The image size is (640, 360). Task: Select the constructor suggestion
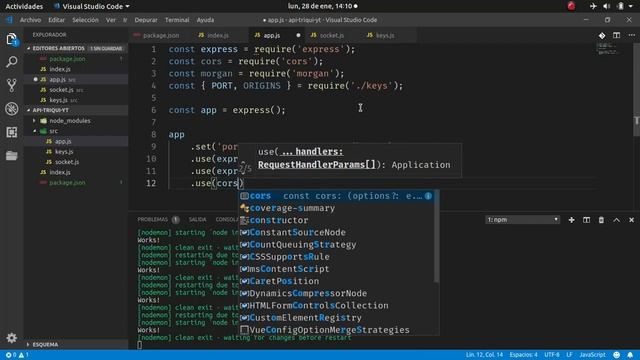(336, 220)
